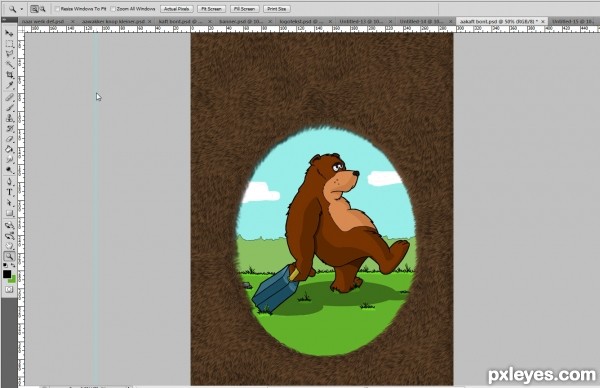Open the foreground color picker (black)

point(7,274)
